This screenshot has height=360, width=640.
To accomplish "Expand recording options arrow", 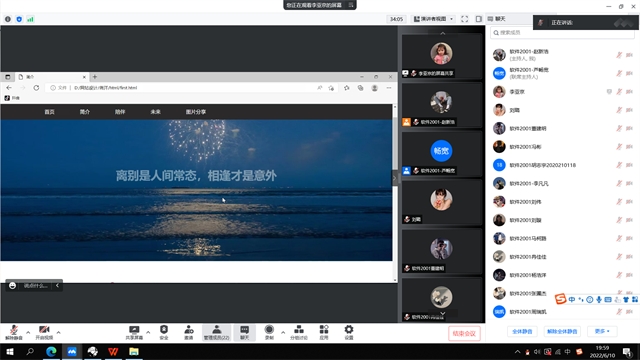I will (x=283, y=332).
